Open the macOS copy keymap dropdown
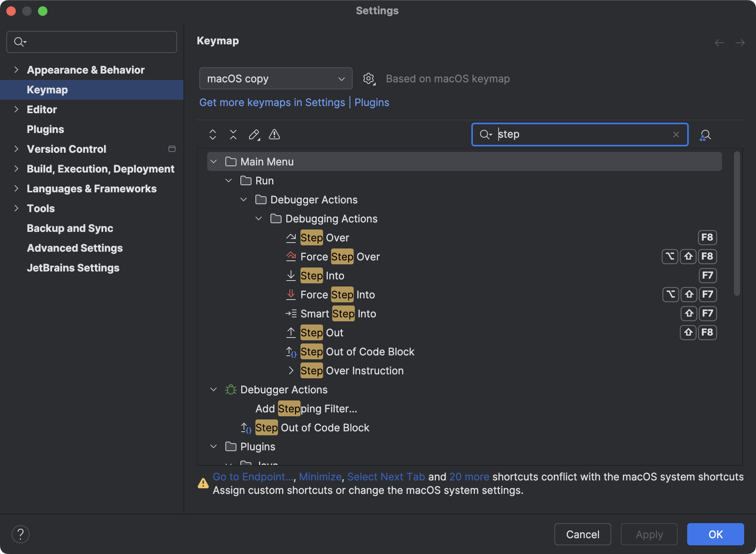Viewport: 756px width, 554px height. [x=276, y=78]
